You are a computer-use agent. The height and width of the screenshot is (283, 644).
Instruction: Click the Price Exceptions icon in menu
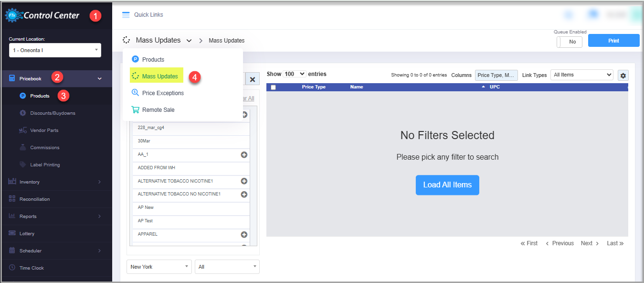click(x=135, y=93)
